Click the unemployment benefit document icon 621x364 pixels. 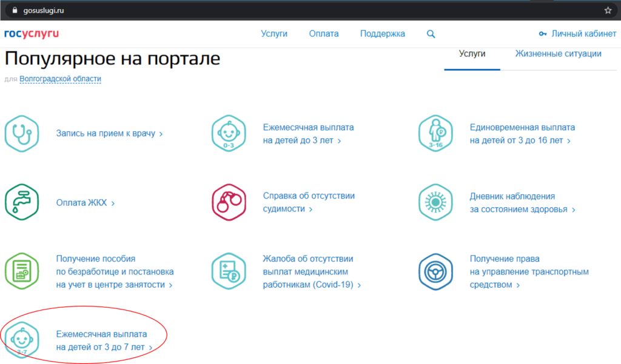point(22,271)
